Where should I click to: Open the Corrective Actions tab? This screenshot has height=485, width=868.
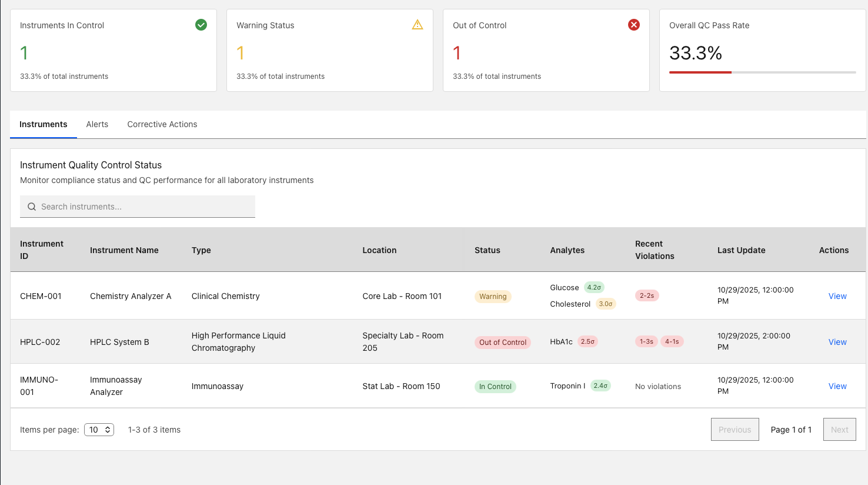(x=162, y=124)
